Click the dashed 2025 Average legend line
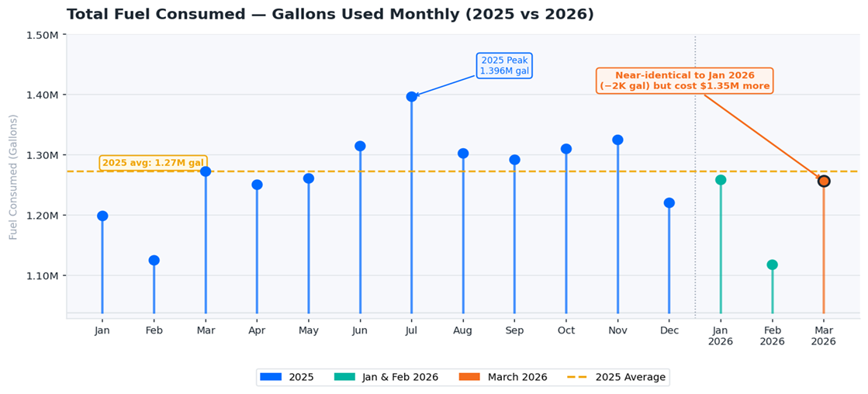The height and width of the screenshot is (394, 868). [x=577, y=377]
